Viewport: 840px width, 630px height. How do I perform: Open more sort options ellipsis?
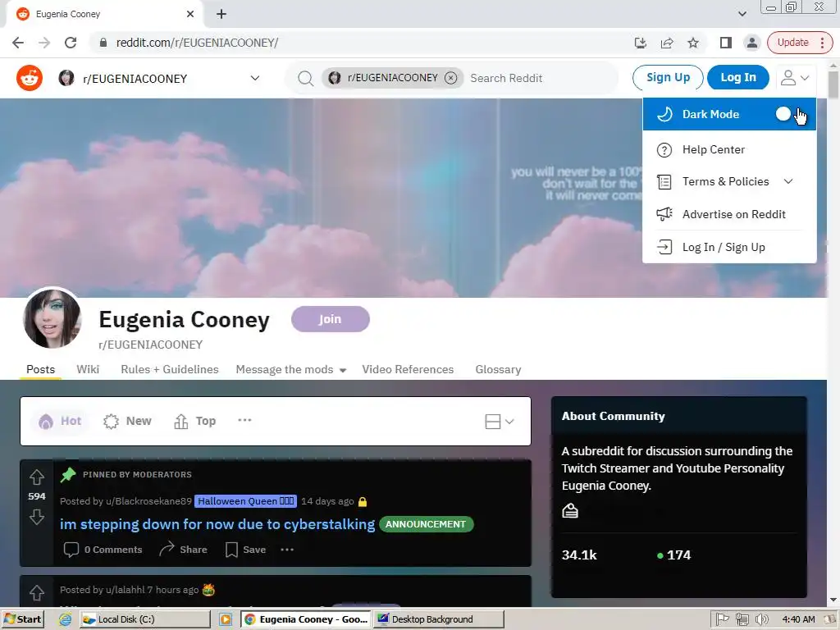[244, 421]
